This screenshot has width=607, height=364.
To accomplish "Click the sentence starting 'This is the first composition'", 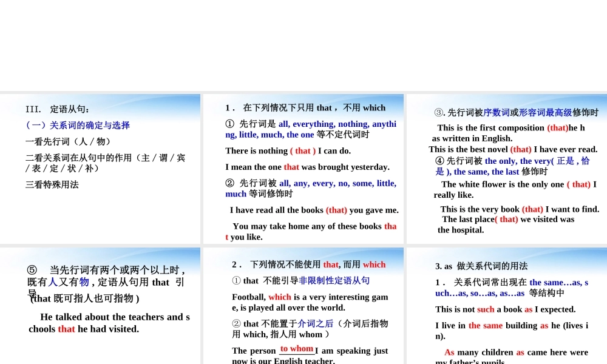I will point(509,133).
